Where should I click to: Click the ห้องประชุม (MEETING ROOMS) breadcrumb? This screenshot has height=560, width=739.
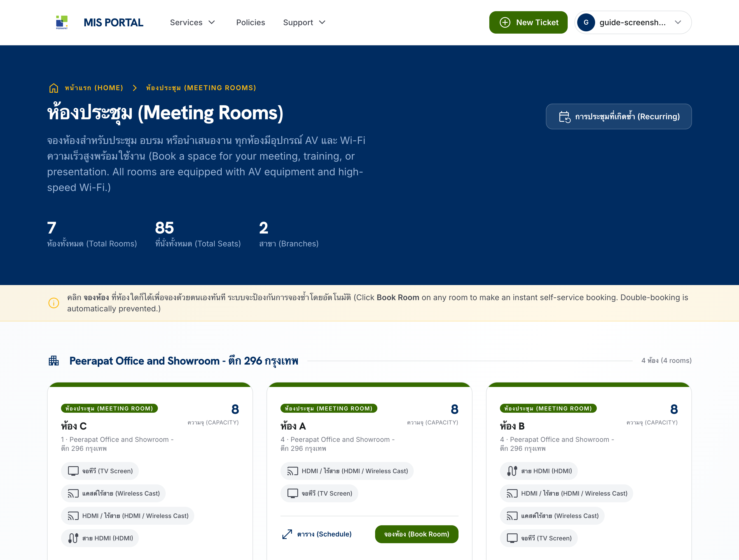point(201,88)
